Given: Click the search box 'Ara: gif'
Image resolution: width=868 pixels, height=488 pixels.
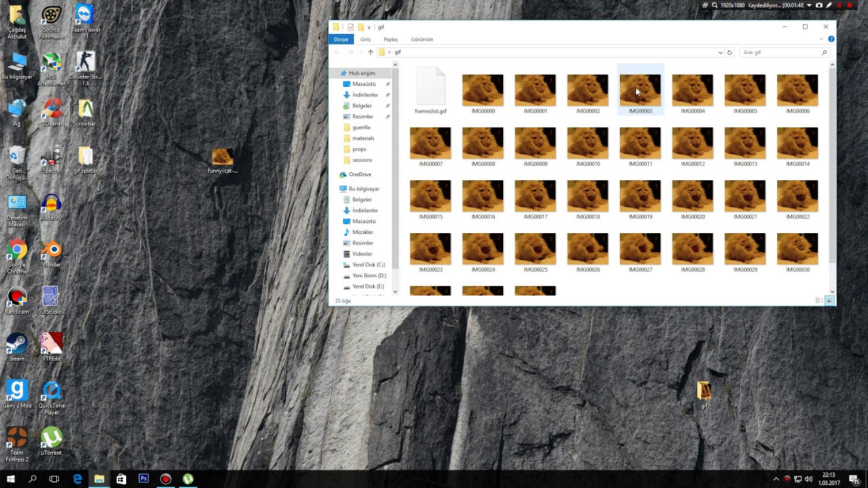Looking at the screenshot, I should click(x=785, y=52).
